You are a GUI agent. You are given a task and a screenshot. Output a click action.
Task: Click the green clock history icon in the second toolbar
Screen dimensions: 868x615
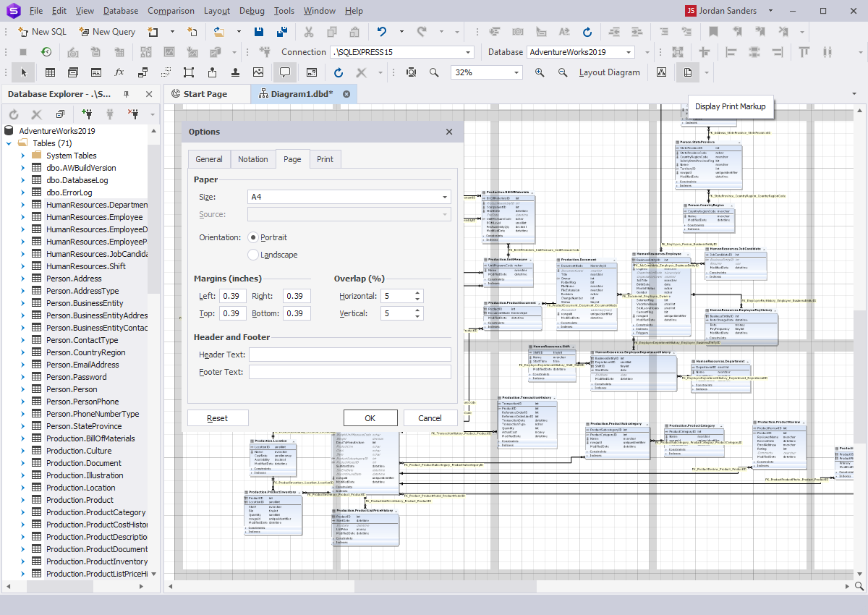point(46,52)
